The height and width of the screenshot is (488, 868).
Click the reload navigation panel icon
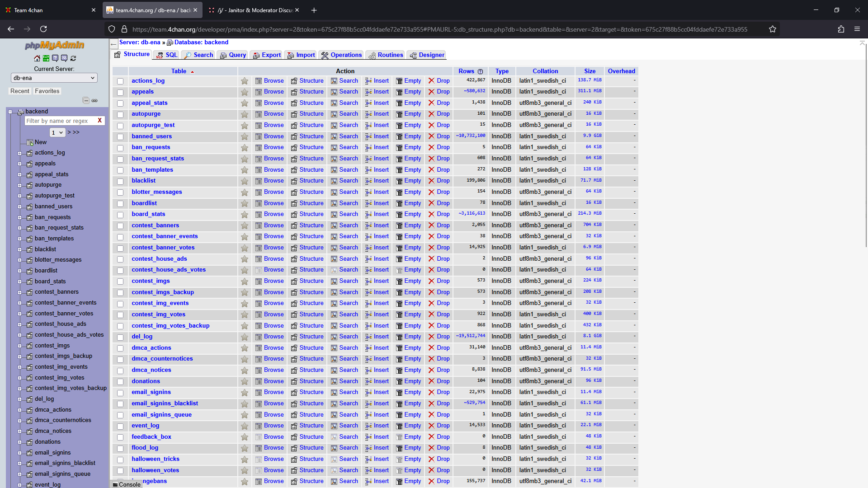click(73, 58)
